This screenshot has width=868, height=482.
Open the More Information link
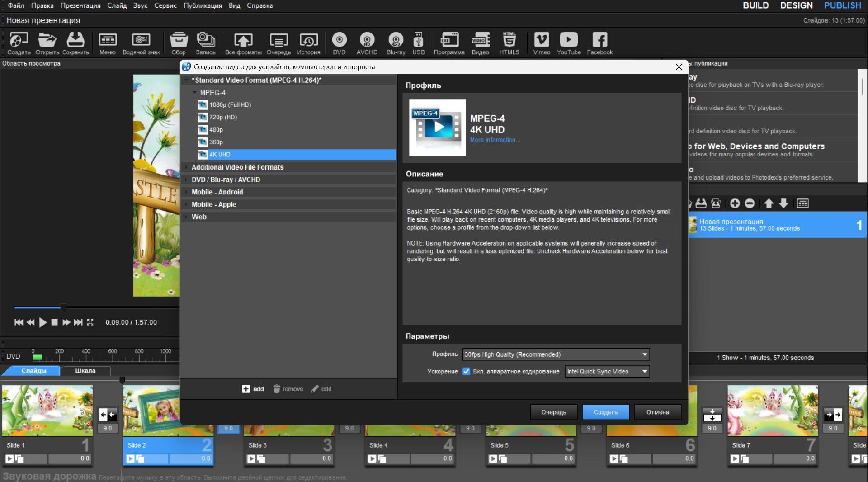coord(495,140)
